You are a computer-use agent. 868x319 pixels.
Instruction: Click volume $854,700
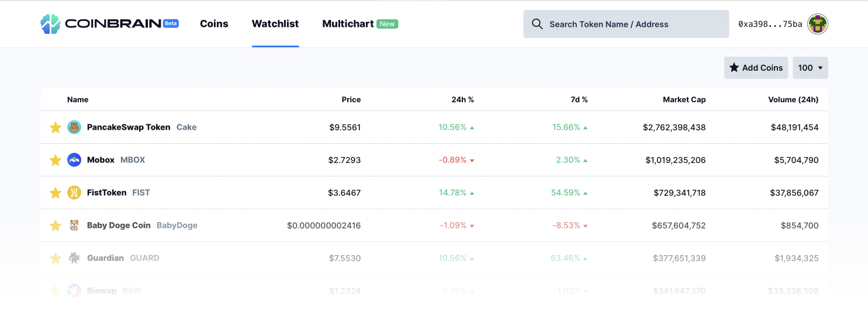point(800,226)
